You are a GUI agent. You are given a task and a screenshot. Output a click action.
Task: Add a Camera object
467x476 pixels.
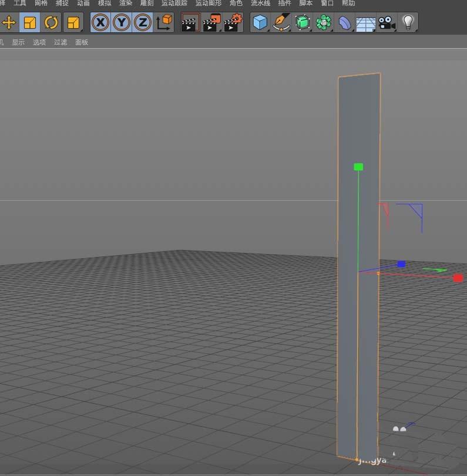[386, 23]
